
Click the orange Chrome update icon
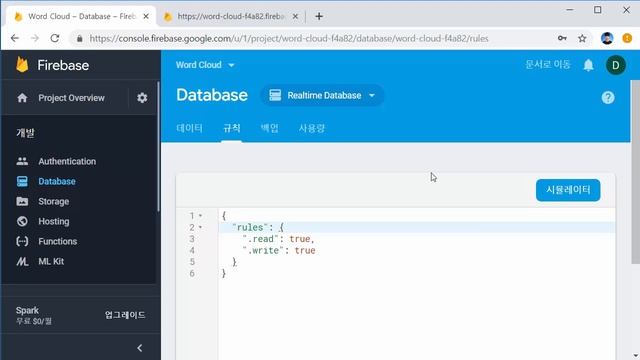(x=627, y=38)
